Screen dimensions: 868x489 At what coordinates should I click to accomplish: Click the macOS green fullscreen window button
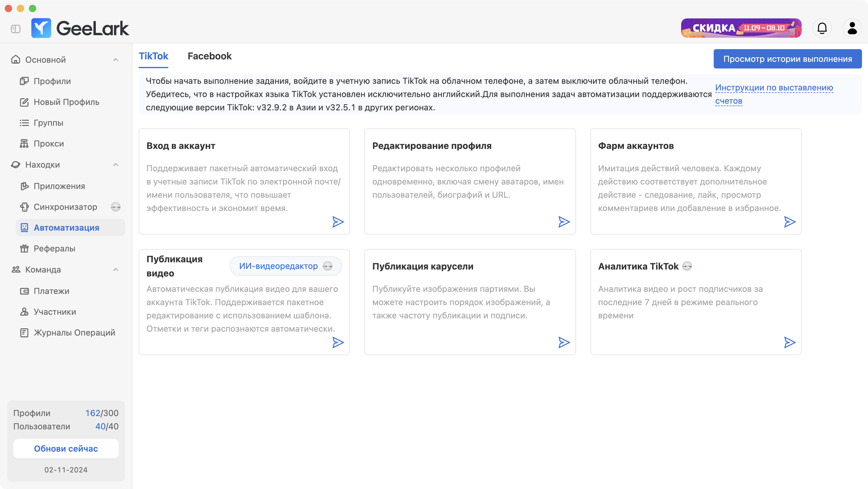(x=32, y=8)
